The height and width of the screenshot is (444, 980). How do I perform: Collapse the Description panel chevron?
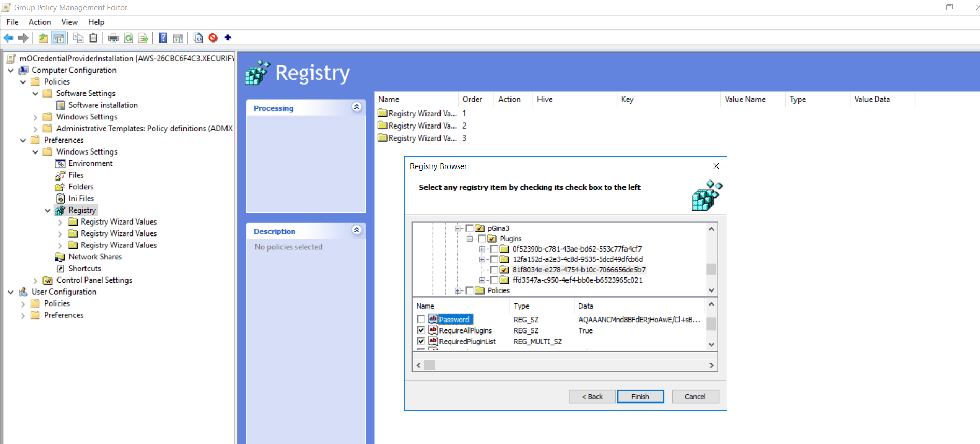click(x=357, y=230)
